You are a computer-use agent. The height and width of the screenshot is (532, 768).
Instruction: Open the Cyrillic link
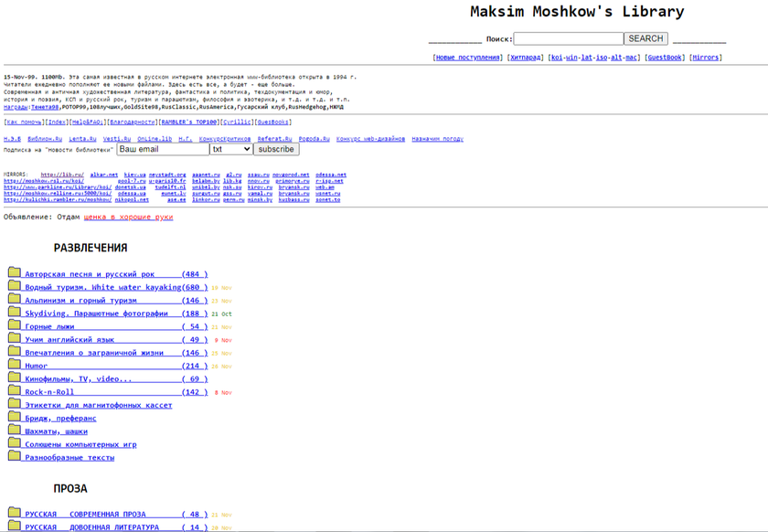pos(237,122)
